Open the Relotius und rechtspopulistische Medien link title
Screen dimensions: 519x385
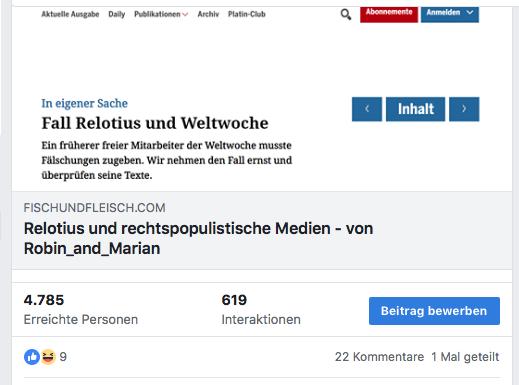tap(198, 238)
